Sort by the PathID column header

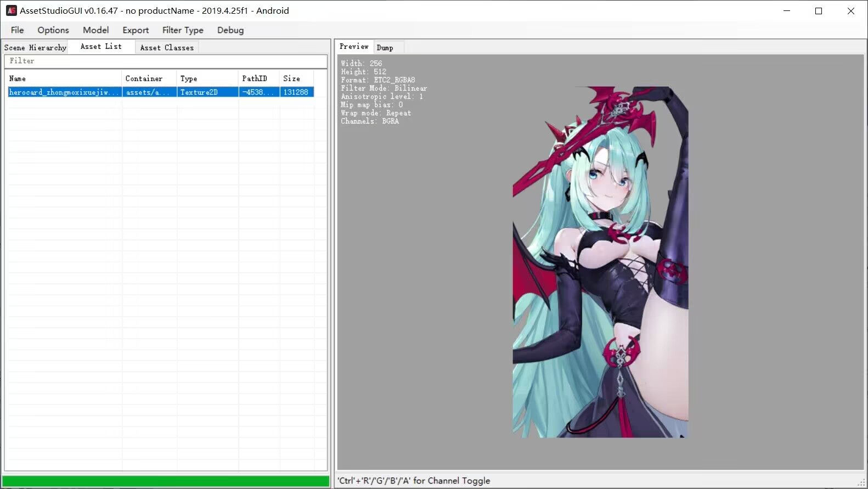click(259, 78)
